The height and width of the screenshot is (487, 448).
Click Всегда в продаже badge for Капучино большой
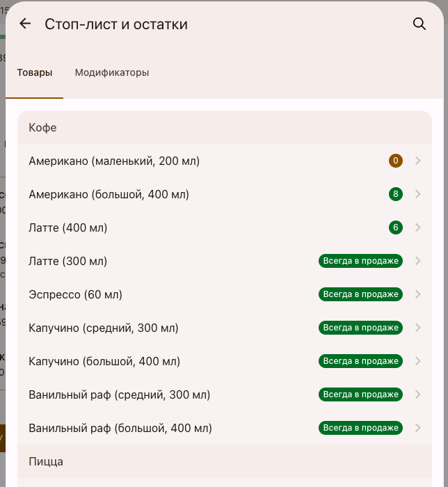(360, 361)
